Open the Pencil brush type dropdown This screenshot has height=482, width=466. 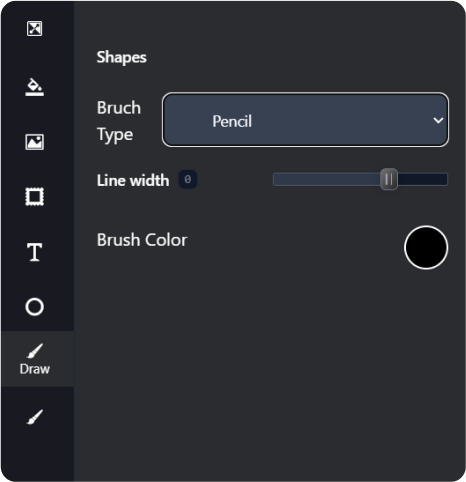[305, 120]
